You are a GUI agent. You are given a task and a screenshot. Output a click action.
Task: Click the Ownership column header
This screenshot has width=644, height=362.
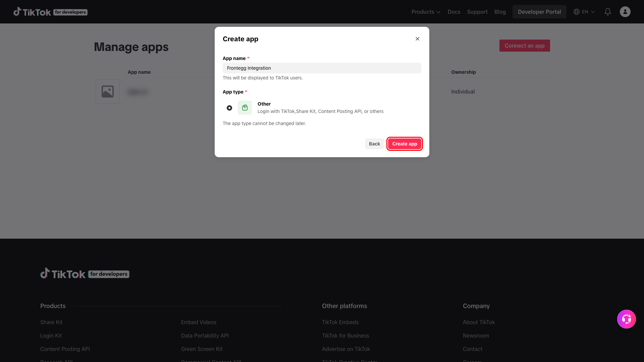[x=463, y=72]
